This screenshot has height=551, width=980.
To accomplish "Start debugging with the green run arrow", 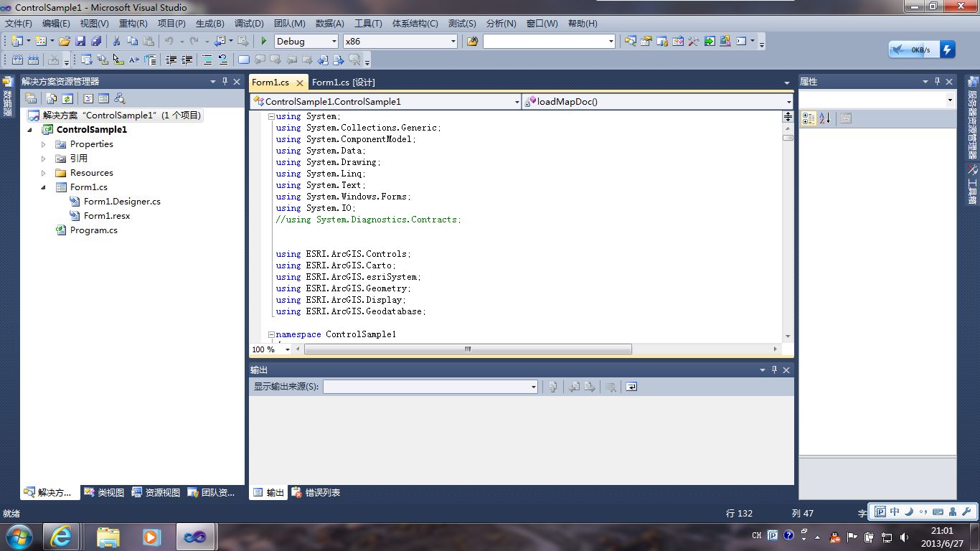I will point(264,41).
